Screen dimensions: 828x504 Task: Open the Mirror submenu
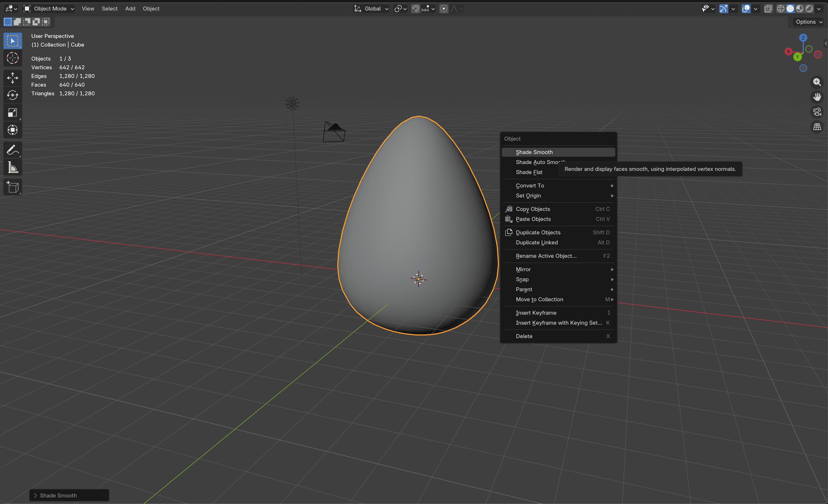tap(558, 269)
